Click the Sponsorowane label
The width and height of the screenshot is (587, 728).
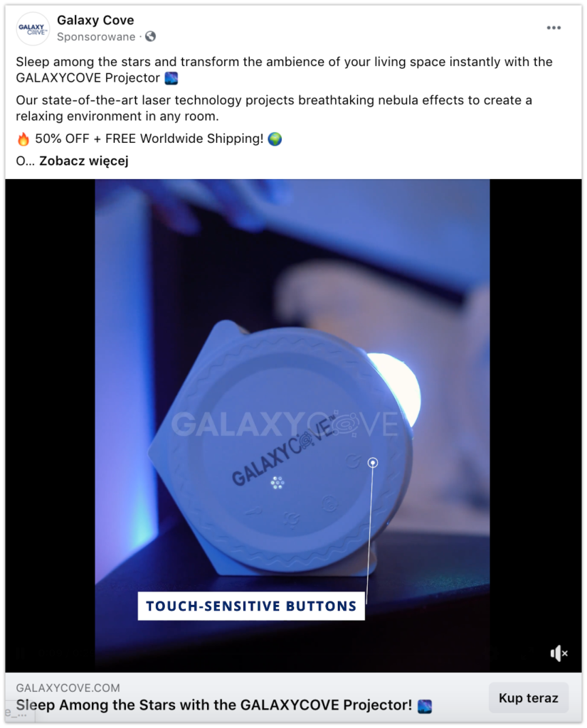tap(96, 37)
